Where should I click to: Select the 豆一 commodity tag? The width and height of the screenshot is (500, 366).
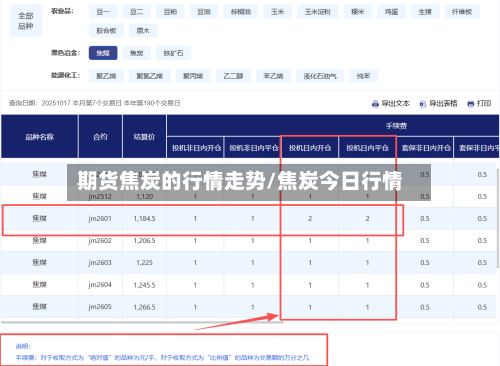pos(103,12)
